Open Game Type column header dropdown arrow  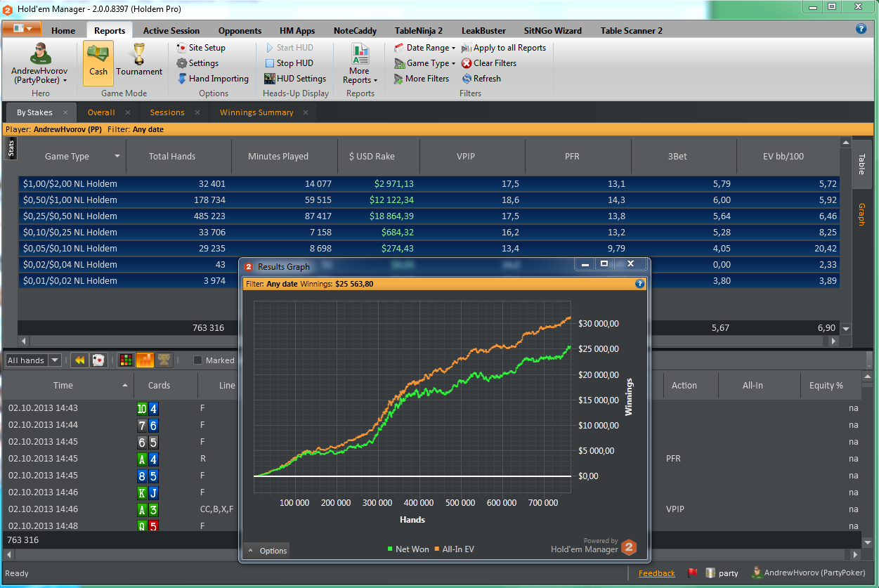tap(117, 156)
